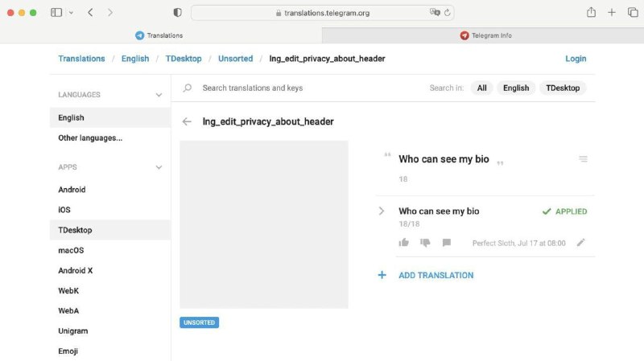Click the applied translation Who can see my bio
This screenshot has width=644, height=361.
tap(439, 211)
